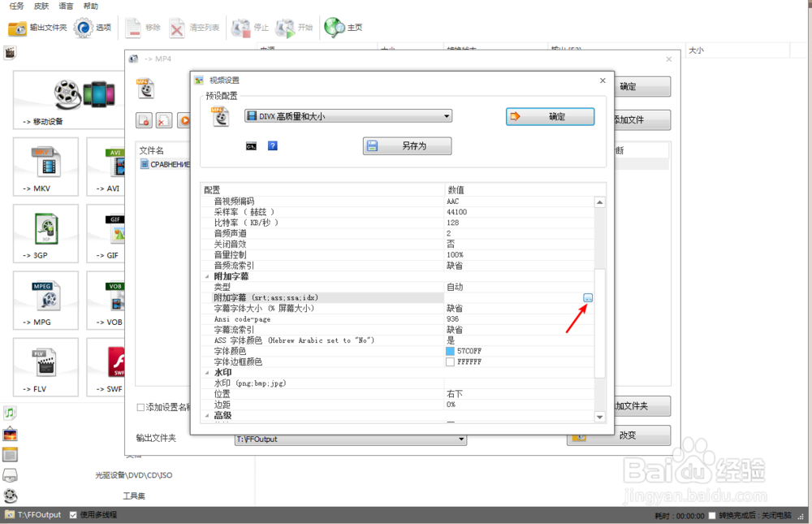The width and height of the screenshot is (812, 524).
Task: Click the 字体颜色 color swatch (57CCFF)
Action: point(451,351)
